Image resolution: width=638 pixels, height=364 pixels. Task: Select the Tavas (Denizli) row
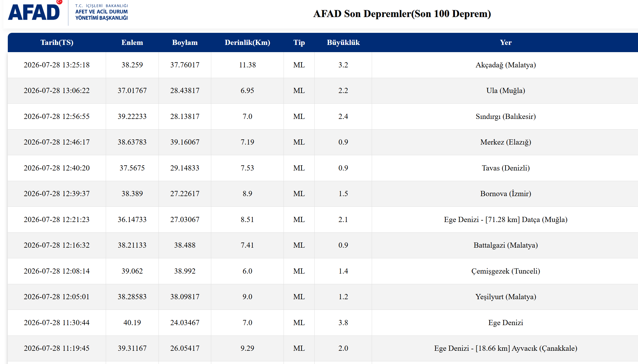[x=323, y=168]
